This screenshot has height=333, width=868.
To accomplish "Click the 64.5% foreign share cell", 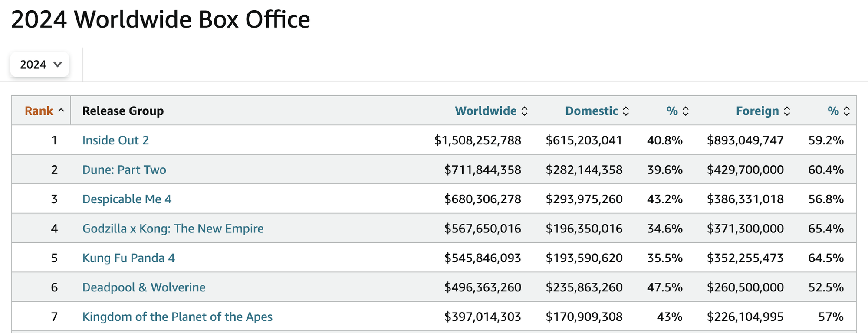I will pyautogui.click(x=826, y=258).
